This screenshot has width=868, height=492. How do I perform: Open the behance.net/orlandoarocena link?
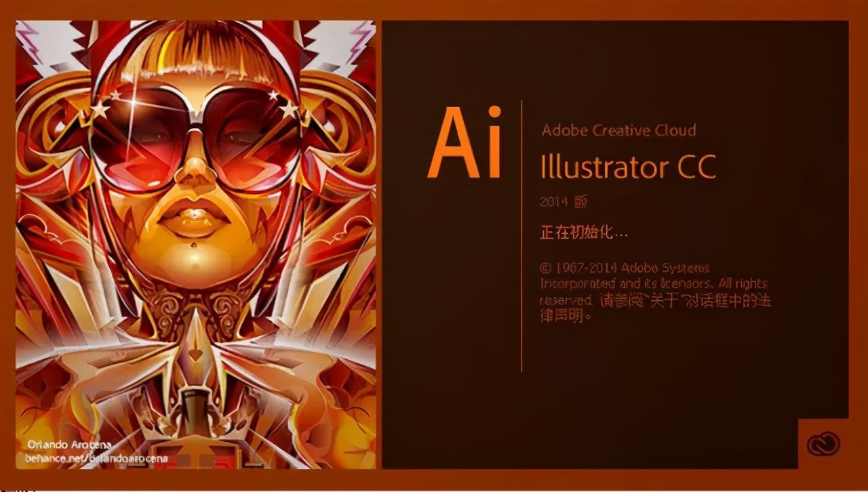tap(97, 458)
